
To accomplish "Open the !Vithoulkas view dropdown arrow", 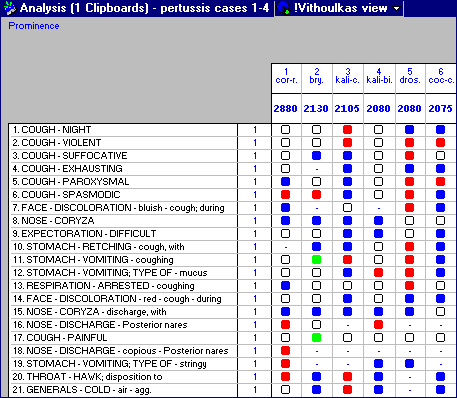I will pos(396,8).
